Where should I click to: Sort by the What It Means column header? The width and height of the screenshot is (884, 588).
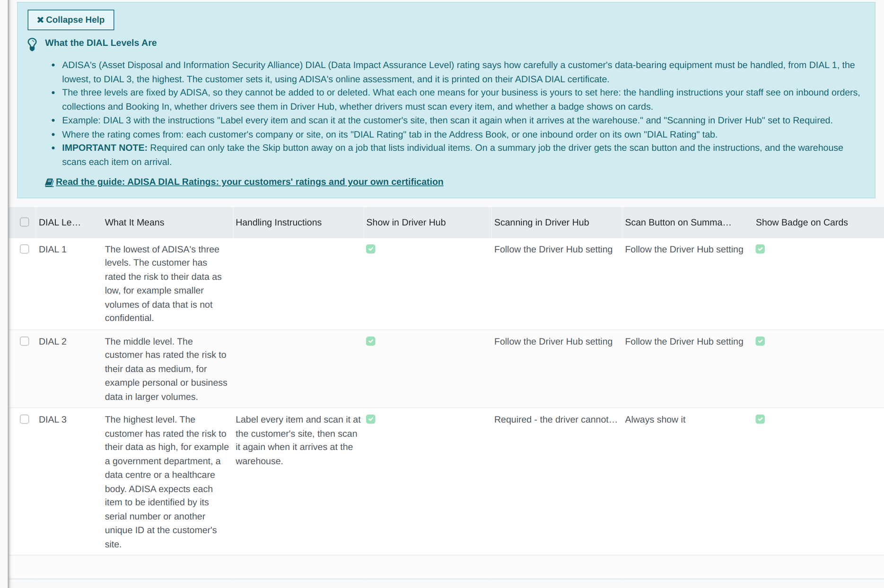click(x=134, y=223)
